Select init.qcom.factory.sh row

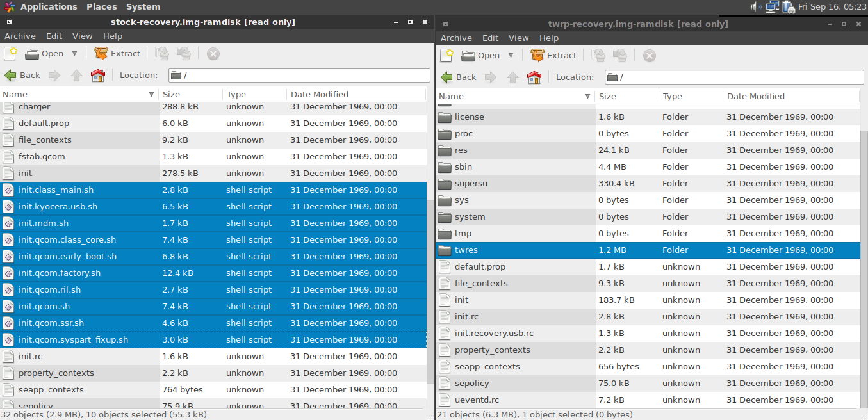[x=213, y=273]
